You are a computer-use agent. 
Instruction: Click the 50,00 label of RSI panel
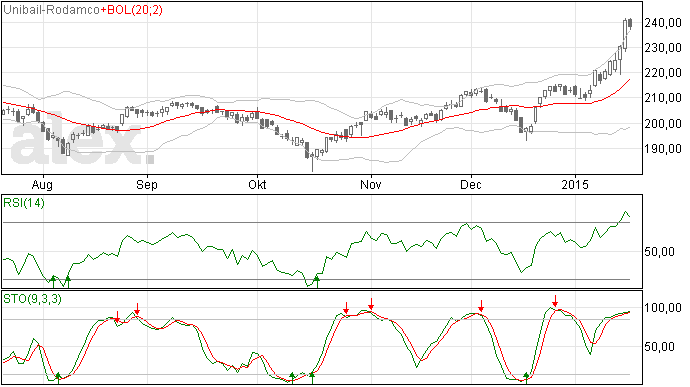pyautogui.click(x=659, y=252)
